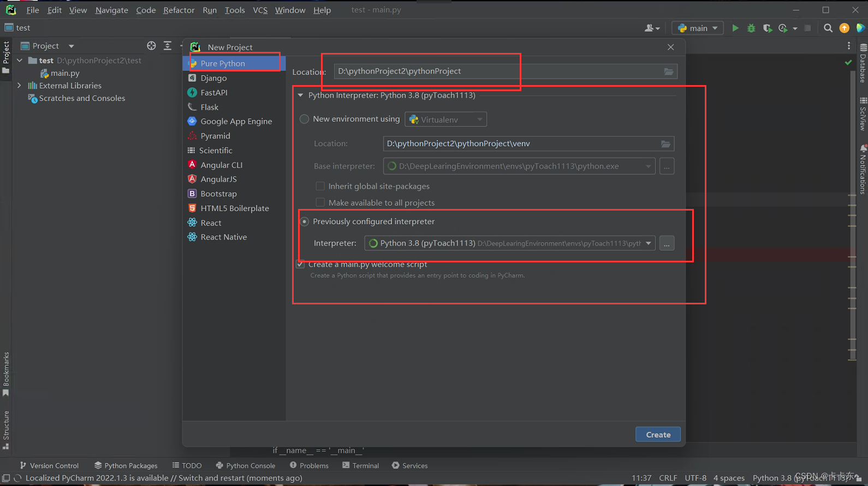868x486 pixels.
Task: Click the Profile run icon in toolbar
Action: tap(783, 28)
